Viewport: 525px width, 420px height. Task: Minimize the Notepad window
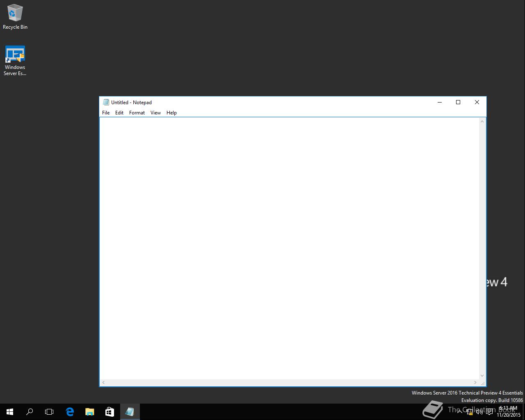point(440,102)
